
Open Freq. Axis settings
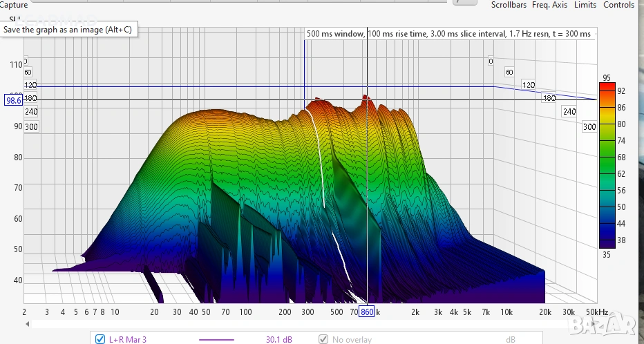coord(549,5)
